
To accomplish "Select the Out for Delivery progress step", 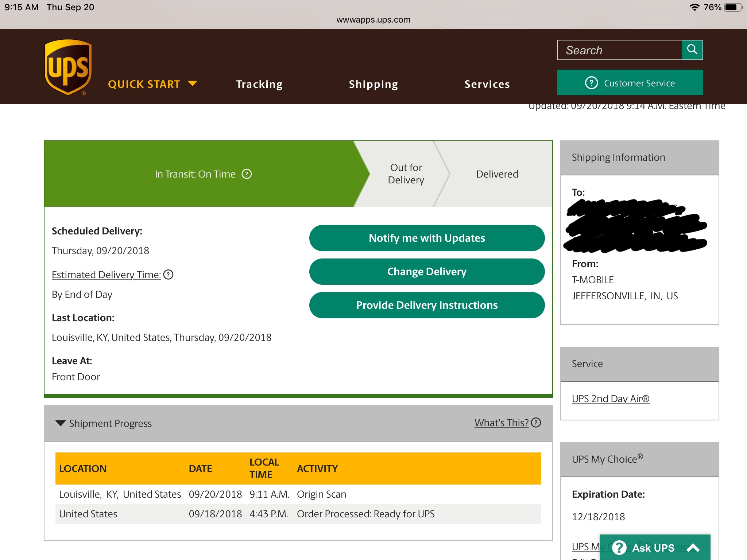I will 406,174.
